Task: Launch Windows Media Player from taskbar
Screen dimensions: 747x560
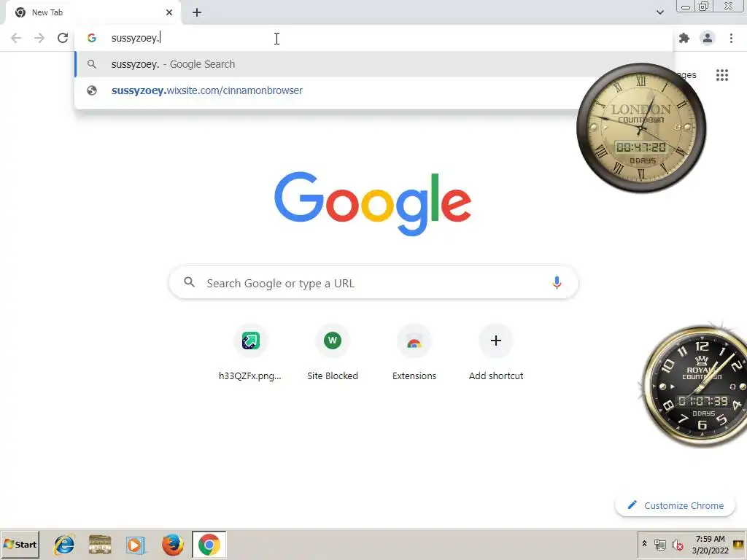Action: tap(136, 544)
